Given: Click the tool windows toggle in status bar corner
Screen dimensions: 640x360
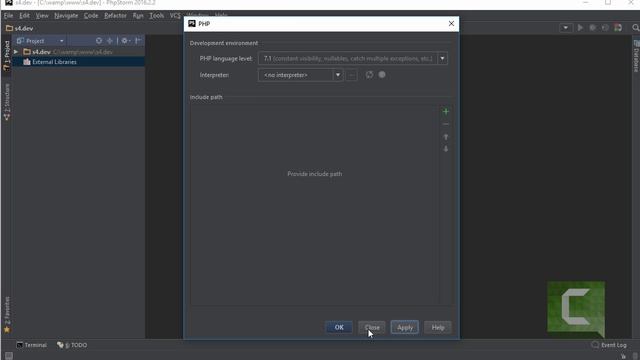Looking at the screenshot, I should (9, 356).
